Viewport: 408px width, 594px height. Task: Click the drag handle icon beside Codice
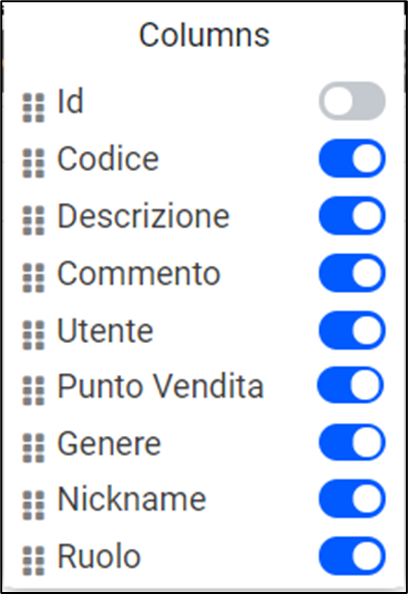pyautogui.click(x=34, y=164)
